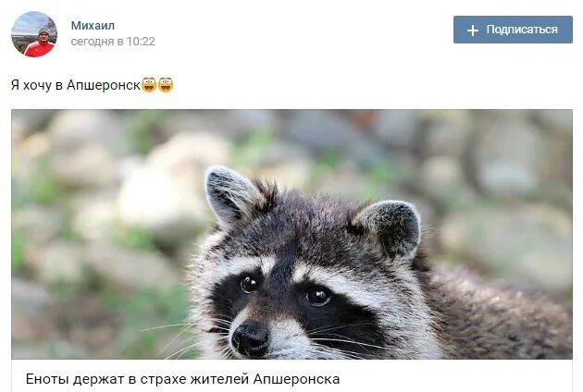Open post timestamp сегодня в 10:22
The image size is (583, 392).
tap(113, 42)
